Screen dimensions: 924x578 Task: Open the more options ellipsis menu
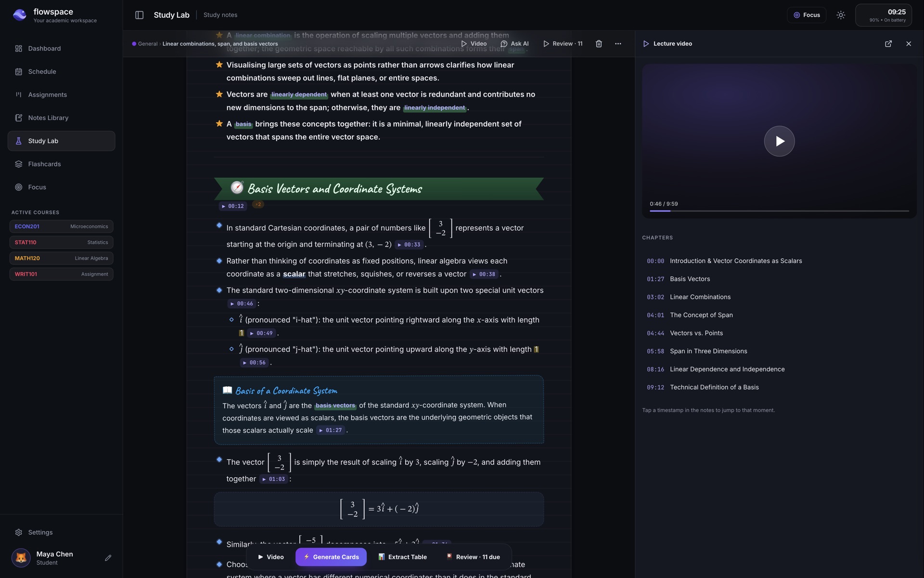pos(618,44)
